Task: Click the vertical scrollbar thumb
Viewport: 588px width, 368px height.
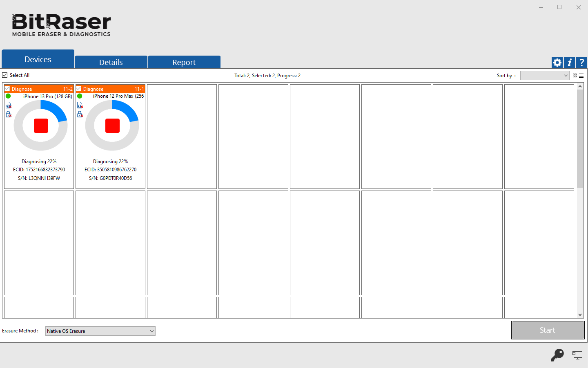Action: [x=580, y=139]
